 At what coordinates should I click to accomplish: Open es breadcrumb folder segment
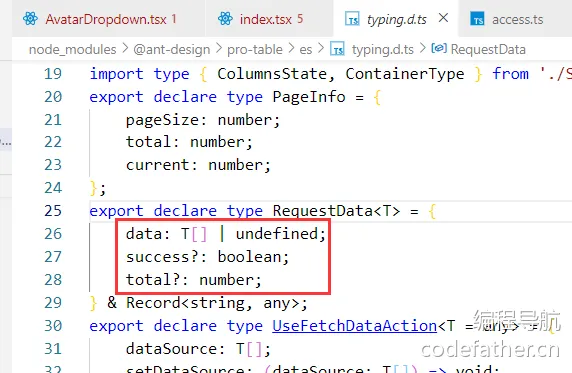tap(306, 49)
